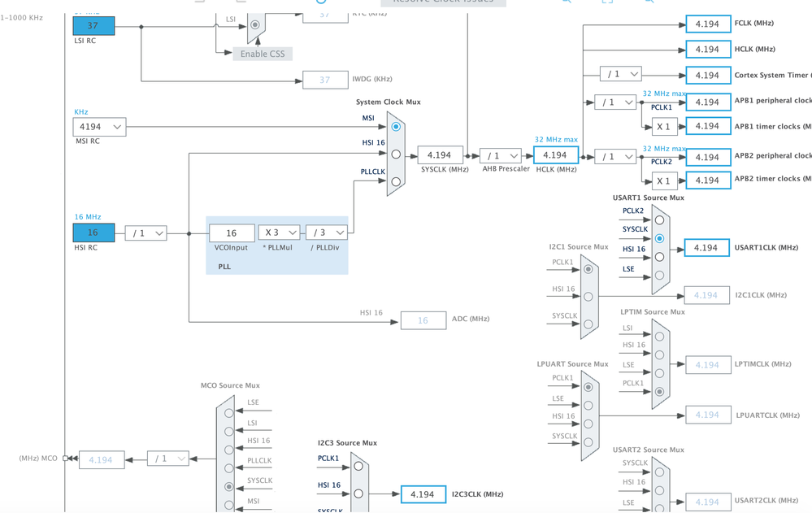Click the APB1 timer clocks value

coord(708,127)
